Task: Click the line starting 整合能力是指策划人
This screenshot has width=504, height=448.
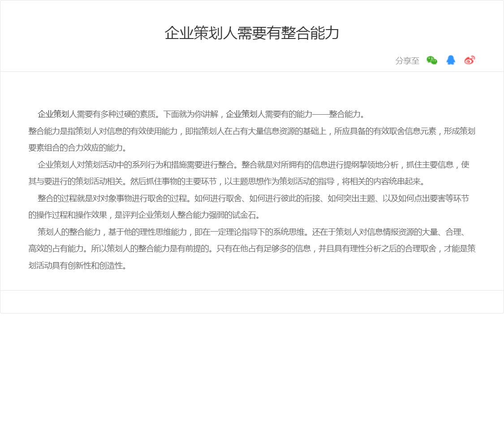Action: point(252,131)
